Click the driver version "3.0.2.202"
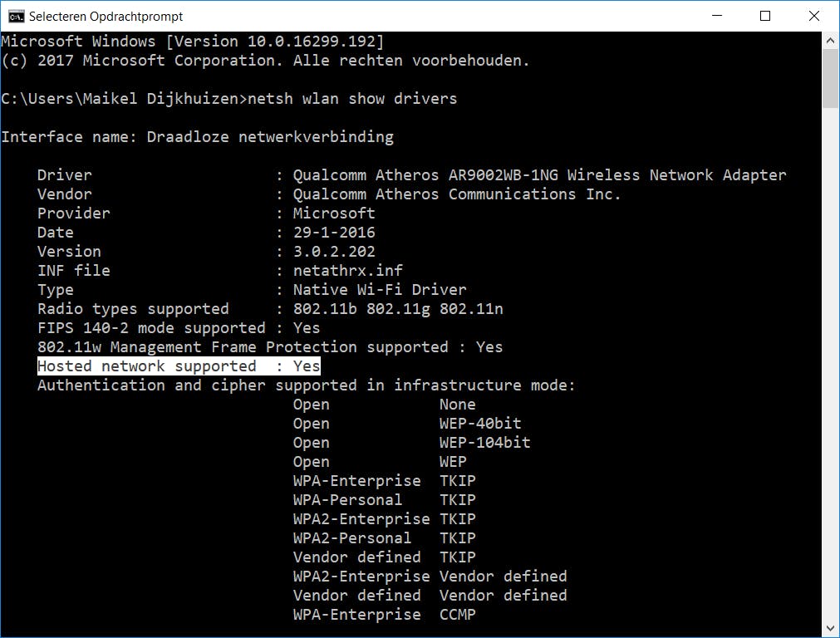 [334, 252]
